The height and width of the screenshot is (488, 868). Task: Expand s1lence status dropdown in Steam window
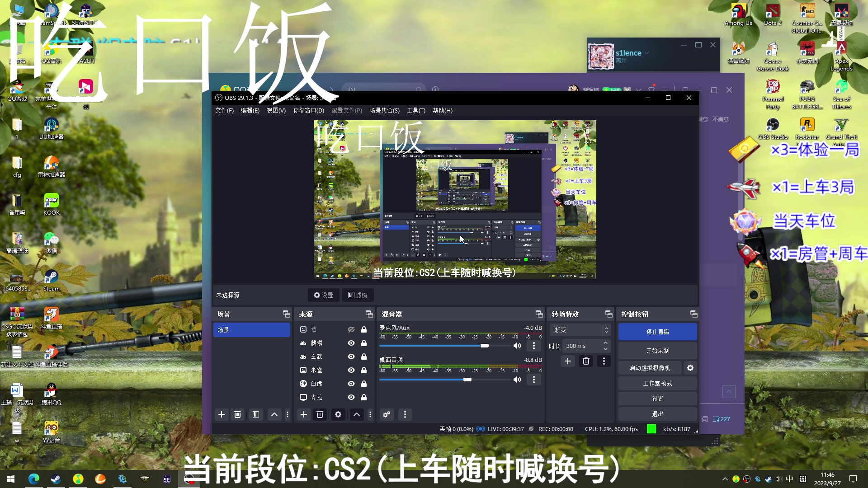pyautogui.click(x=647, y=53)
